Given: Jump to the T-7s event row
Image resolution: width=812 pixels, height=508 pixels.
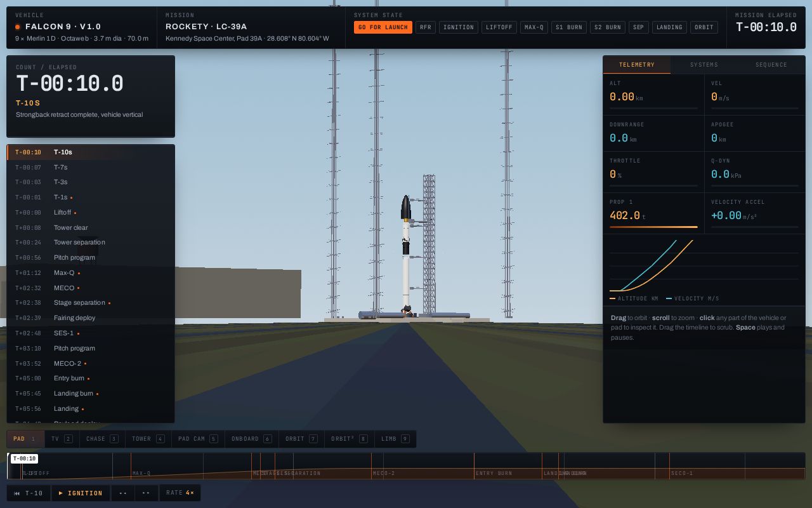Looking at the screenshot, I should click(91, 168).
